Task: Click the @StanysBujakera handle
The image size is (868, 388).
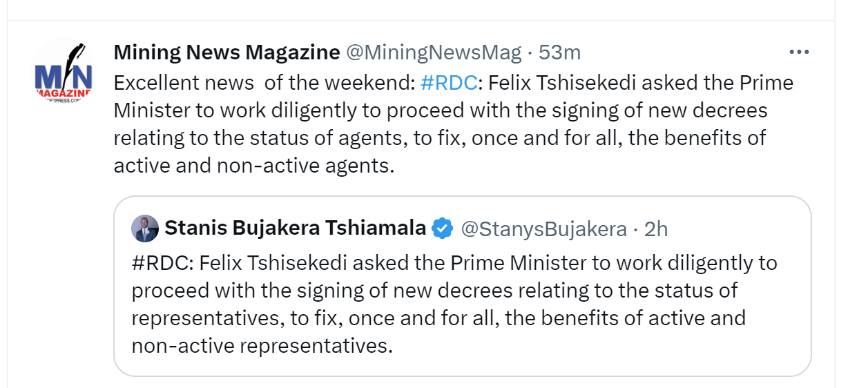Action: (x=543, y=229)
